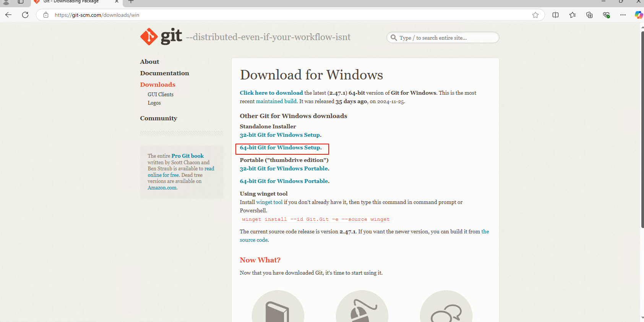Viewport: 644px width, 322px height.
Task: Click the page vertical scrollbar thumb
Action: pyautogui.click(x=642, y=130)
